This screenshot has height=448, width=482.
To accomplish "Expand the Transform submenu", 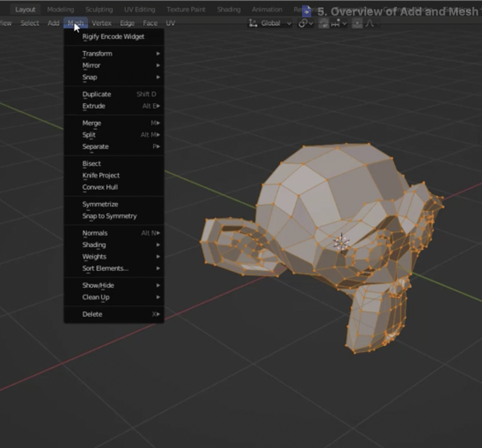I will click(x=114, y=54).
